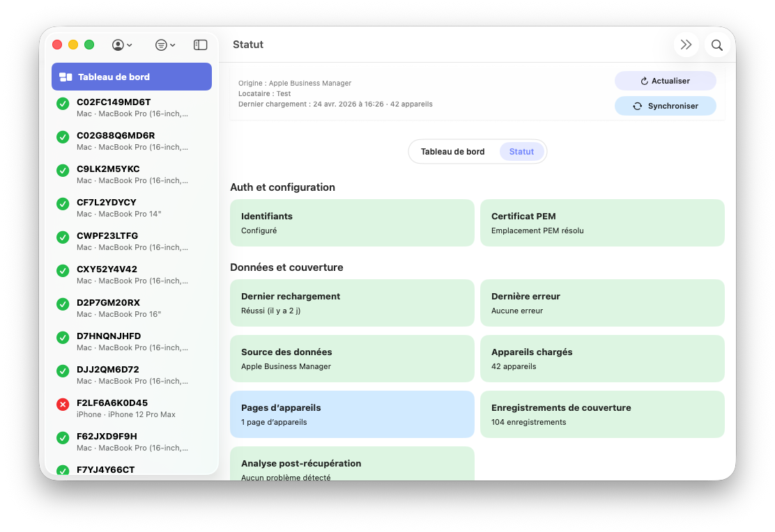Open the search magnifier icon
775x532 pixels.
[716, 45]
